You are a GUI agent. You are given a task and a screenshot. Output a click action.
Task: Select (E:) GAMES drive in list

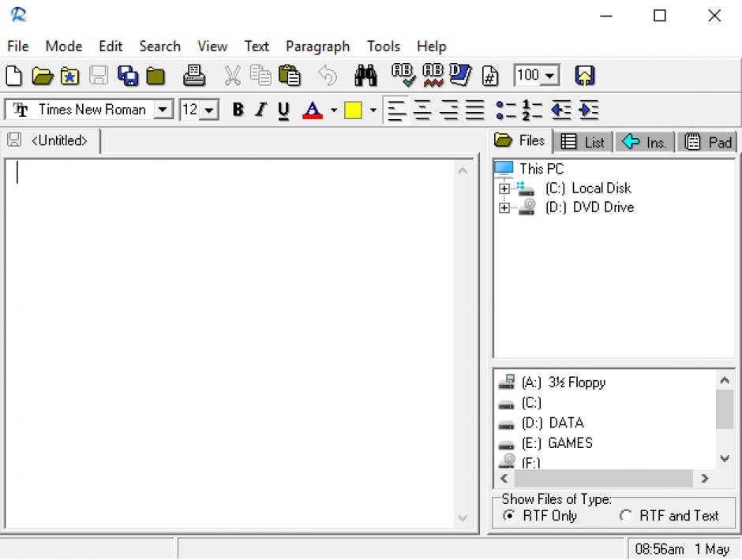click(x=545, y=443)
